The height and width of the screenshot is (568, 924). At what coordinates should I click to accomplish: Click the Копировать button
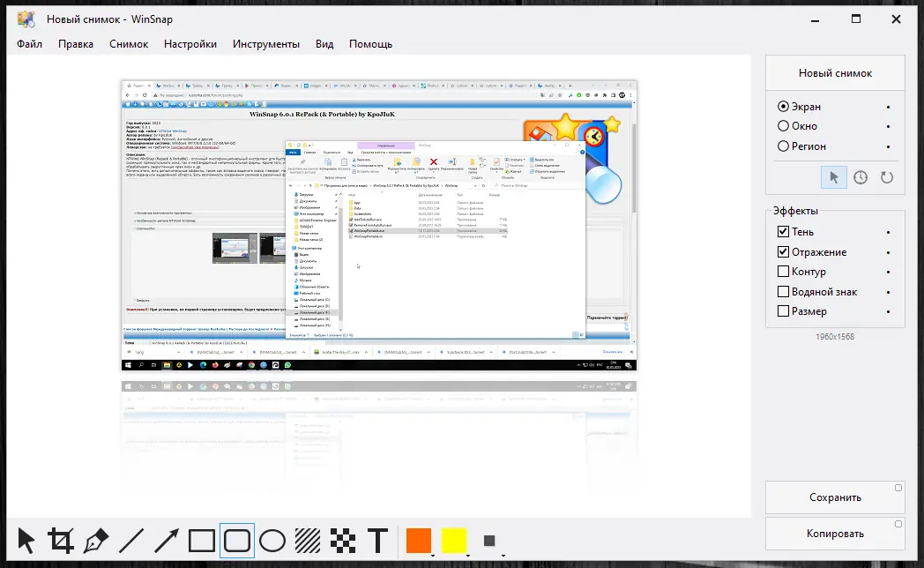click(835, 534)
